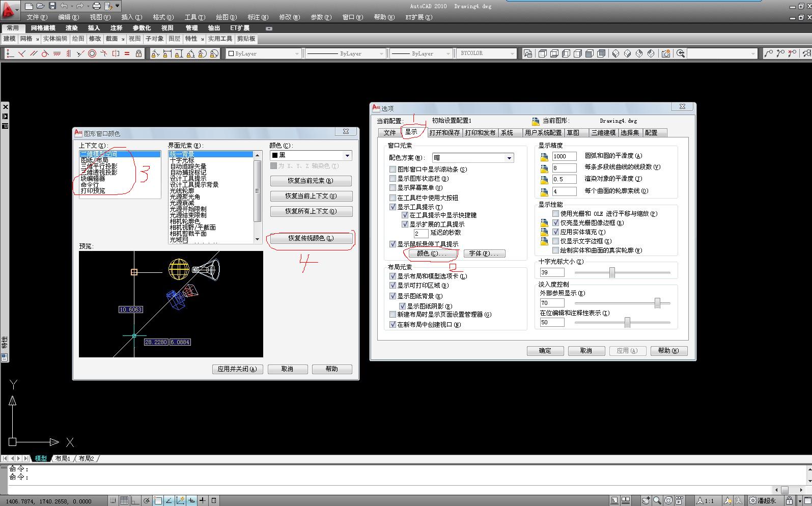Adjust the xref display fade slider
This screenshot has height=506, width=812.
pyautogui.click(x=657, y=303)
